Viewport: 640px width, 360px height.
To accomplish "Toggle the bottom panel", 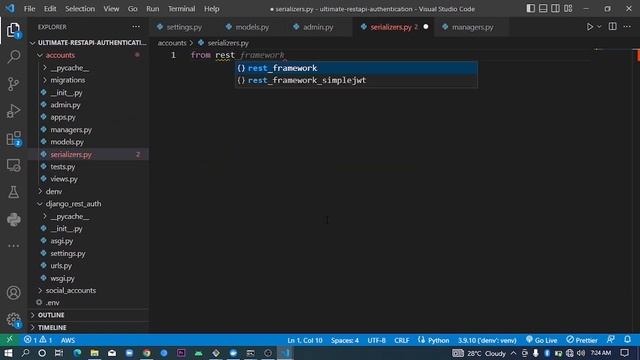I will pos(543,9).
